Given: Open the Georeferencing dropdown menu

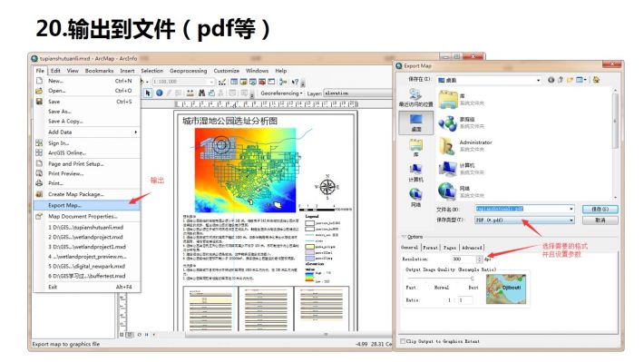Looking at the screenshot, I should pos(281,93).
